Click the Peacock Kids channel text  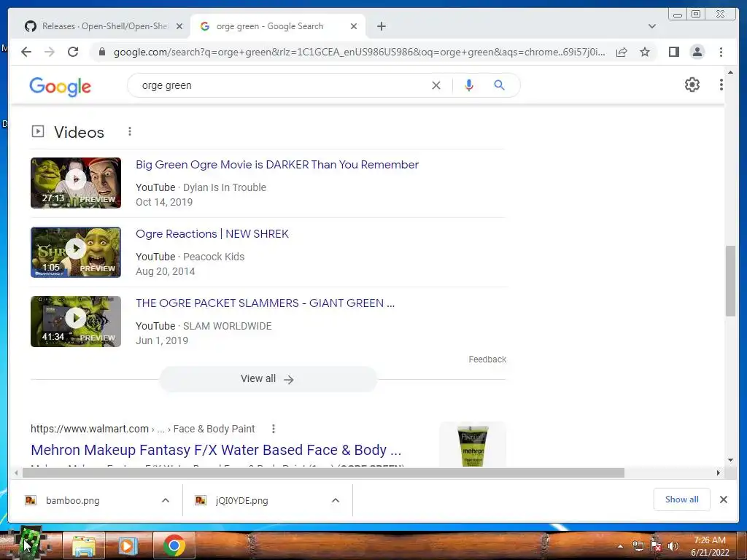(214, 257)
